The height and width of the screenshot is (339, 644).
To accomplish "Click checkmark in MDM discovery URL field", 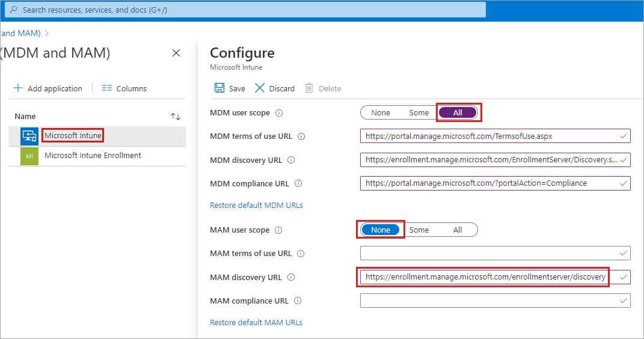I will (x=623, y=160).
